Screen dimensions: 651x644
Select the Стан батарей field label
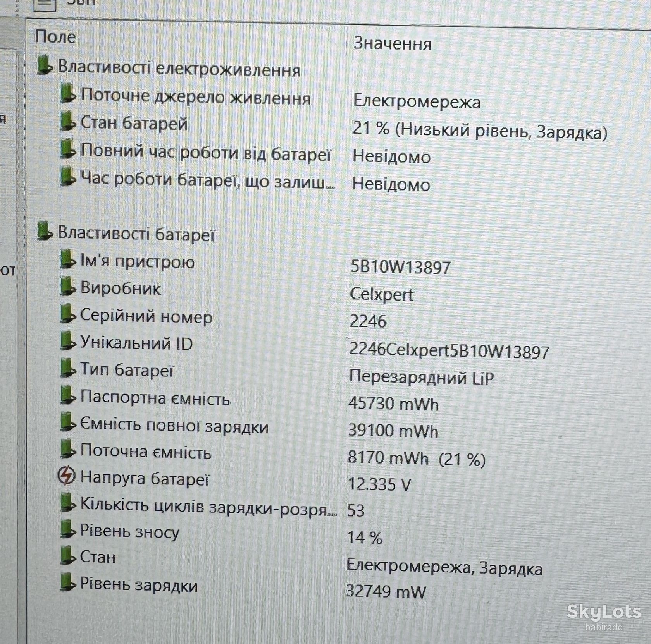pyautogui.click(x=134, y=124)
